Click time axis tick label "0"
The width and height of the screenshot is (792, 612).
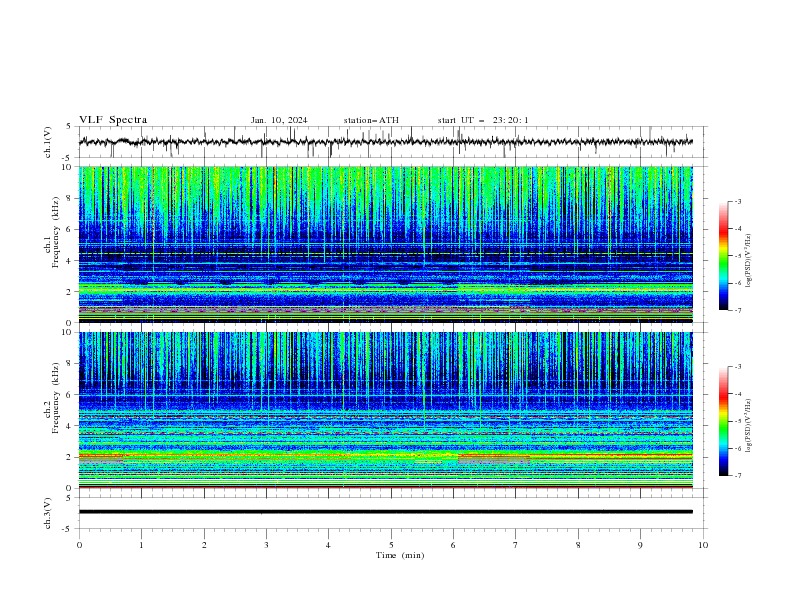(x=79, y=545)
